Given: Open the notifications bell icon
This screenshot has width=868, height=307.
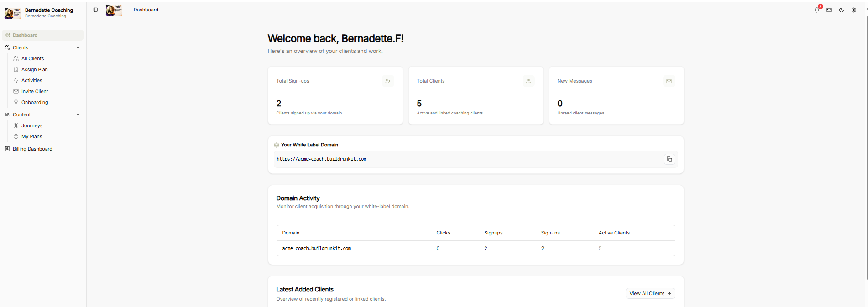Looking at the screenshot, I should click(x=817, y=10).
